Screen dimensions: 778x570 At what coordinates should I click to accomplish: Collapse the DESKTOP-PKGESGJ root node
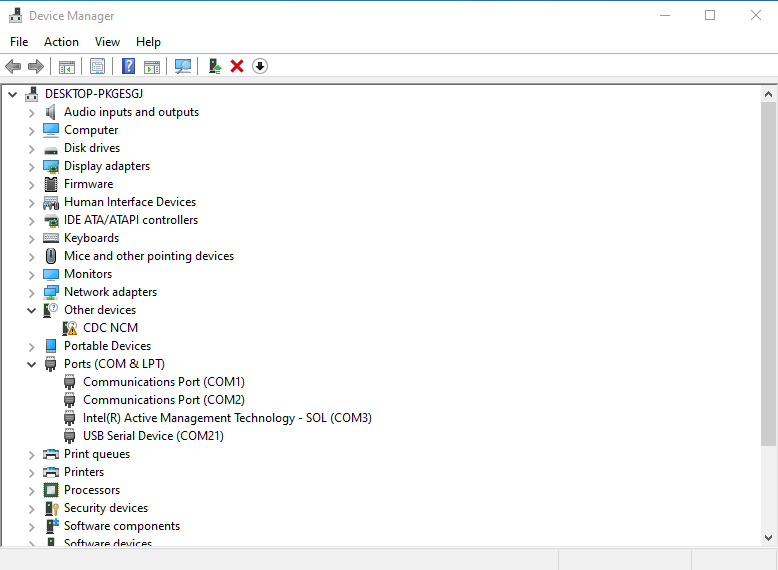(x=12, y=94)
